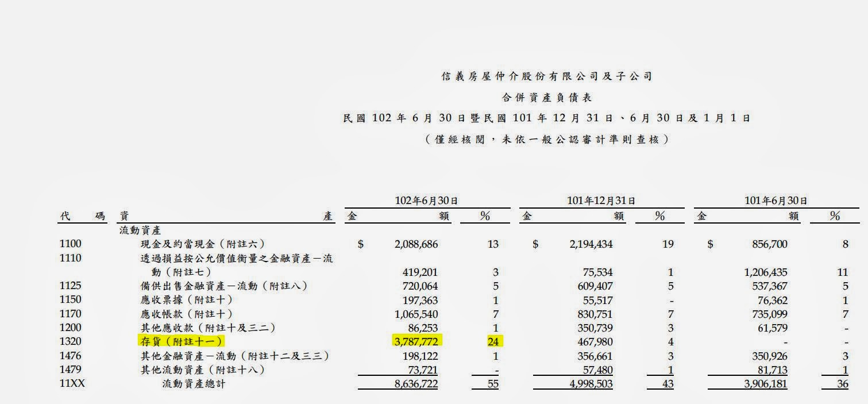Click the total amount 4,998,503

(591, 383)
